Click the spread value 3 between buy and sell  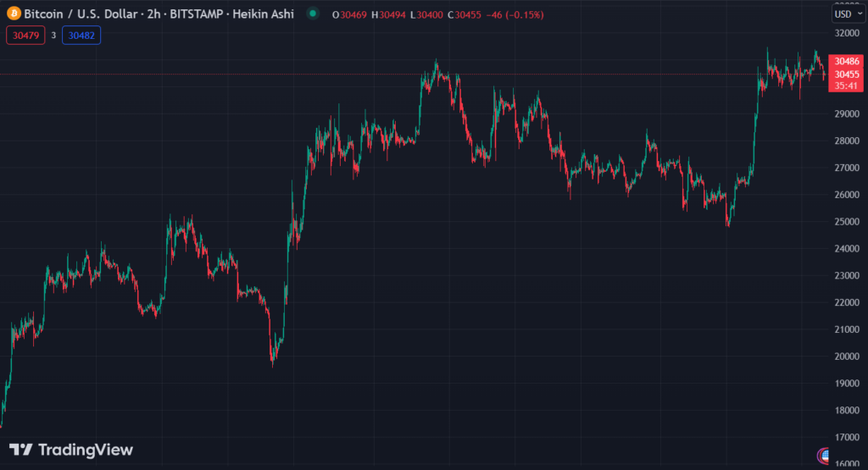point(53,36)
